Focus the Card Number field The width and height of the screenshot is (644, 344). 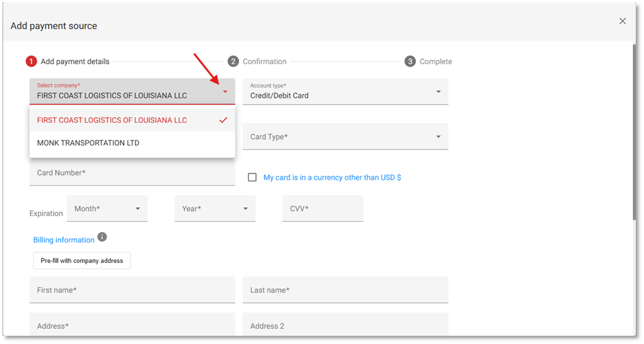132,172
